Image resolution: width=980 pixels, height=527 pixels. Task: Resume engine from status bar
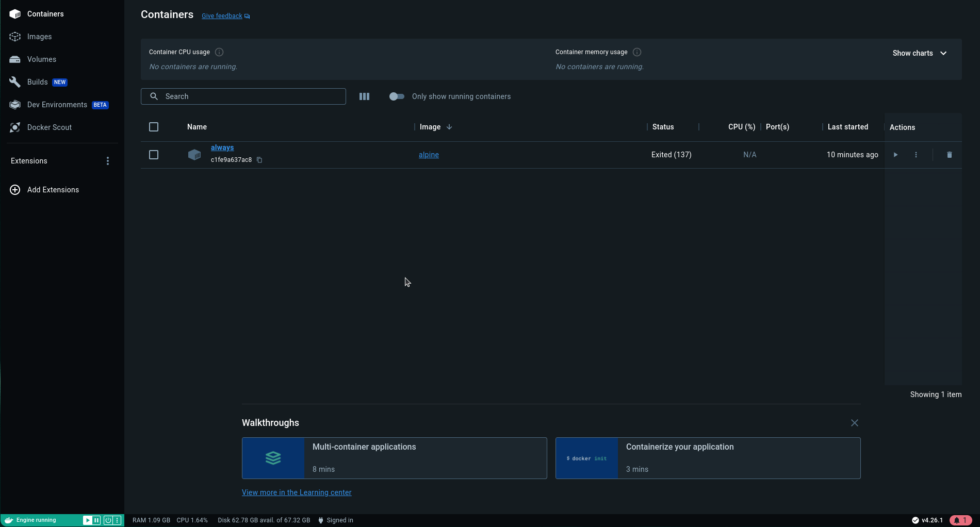coord(87,520)
